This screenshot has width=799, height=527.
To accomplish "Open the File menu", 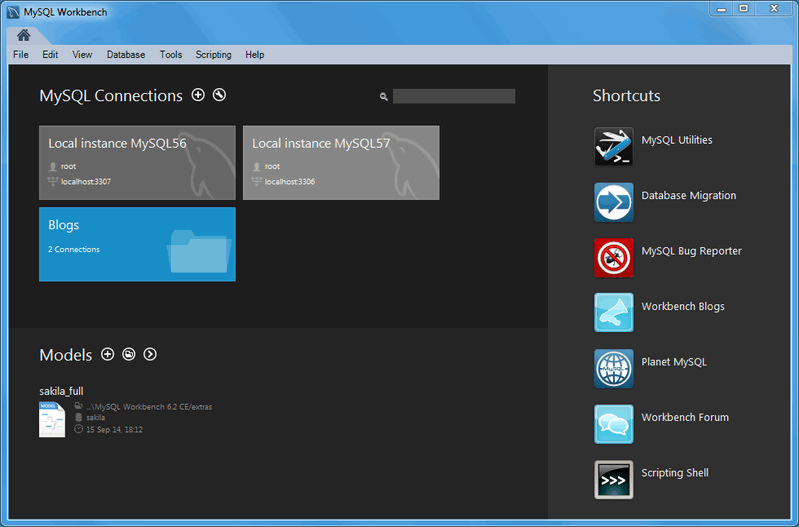I will [21, 55].
